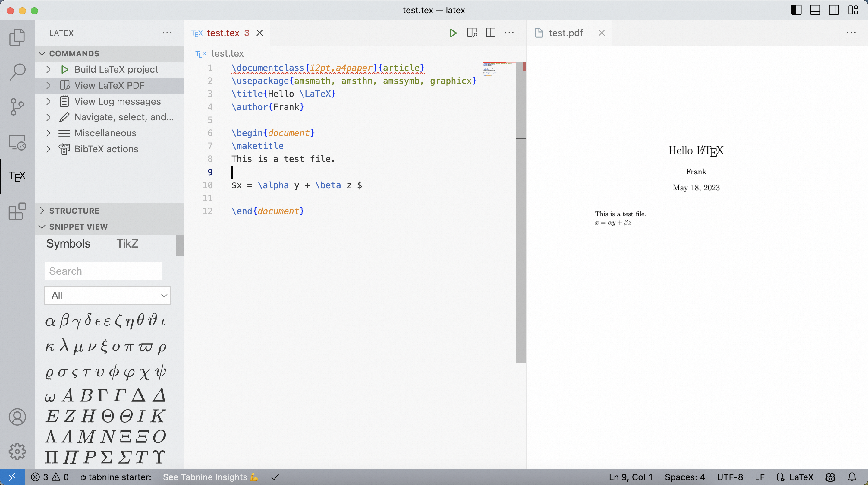Open the Manage gear icon
868x485 pixels.
(x=17, y=452)
